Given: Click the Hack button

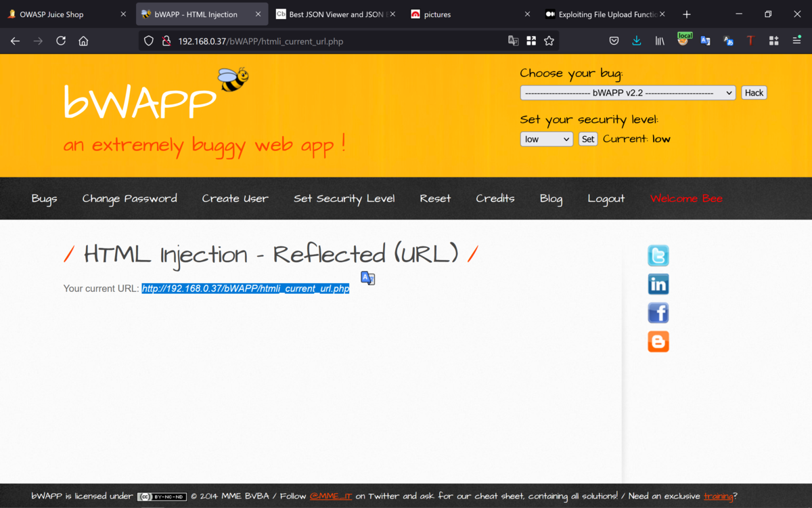Looking at the screenshot, I should [x=754, y=93].
